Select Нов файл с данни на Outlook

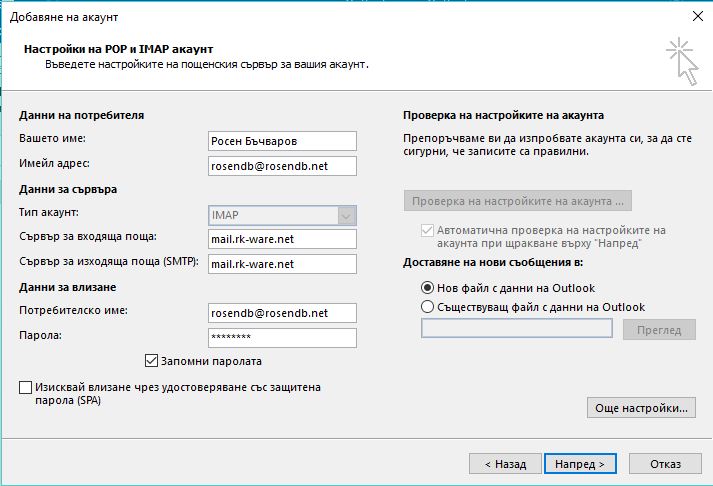[x=427, y=288]
